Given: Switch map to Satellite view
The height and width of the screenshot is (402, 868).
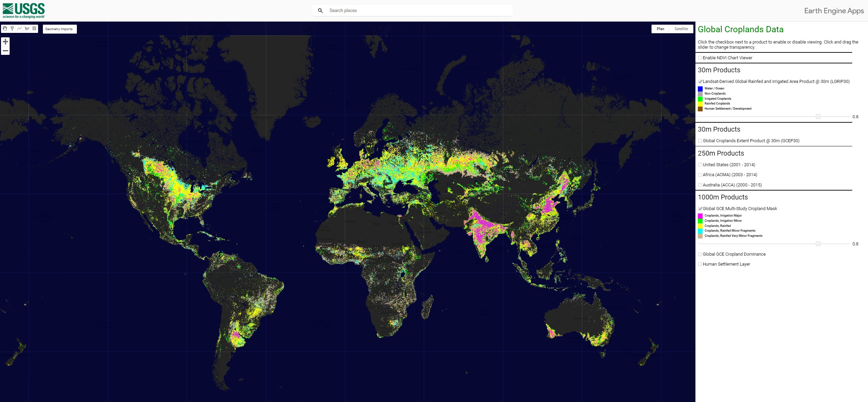Looking at the screenshot, I should (681, 29).
